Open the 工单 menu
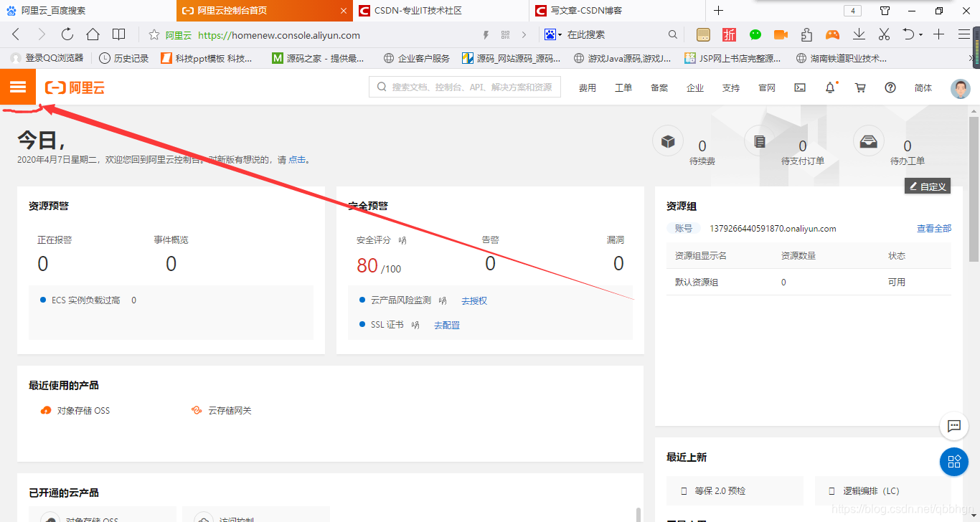This screenshot has height=522, width=980. point(623,87)
